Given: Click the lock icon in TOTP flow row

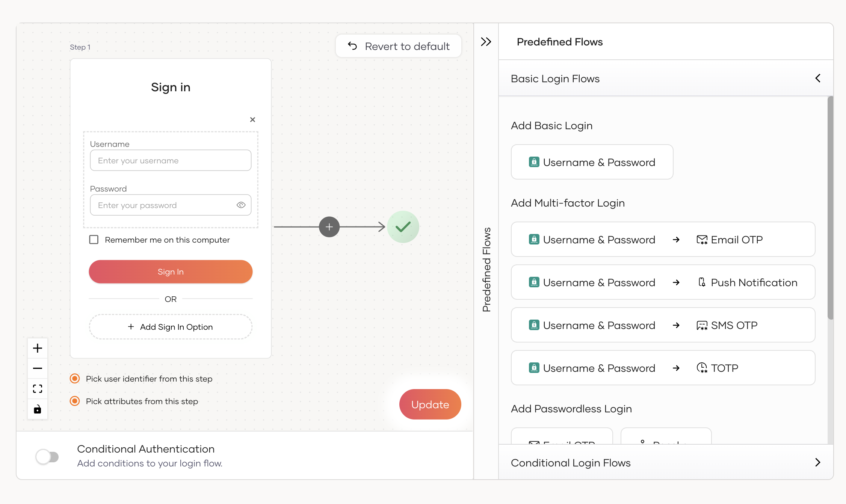Looking at the screenshot, I should 534,368.
